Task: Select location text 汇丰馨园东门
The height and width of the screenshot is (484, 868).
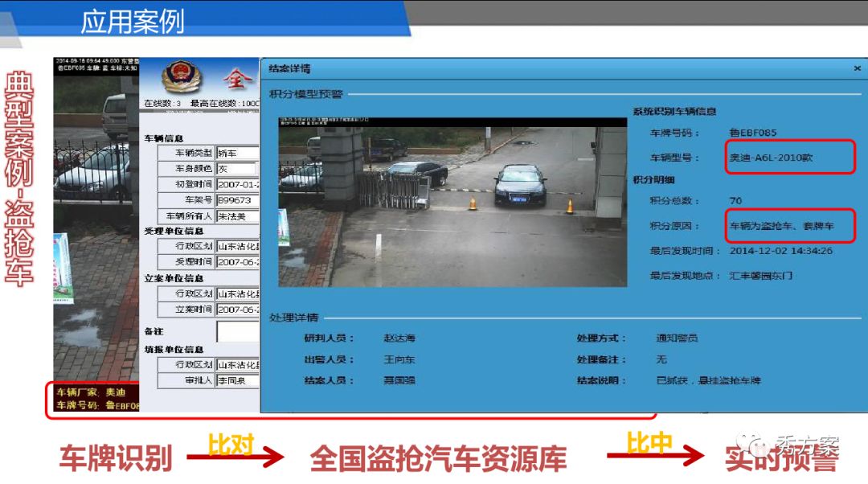Action: (x=760, y=276)
